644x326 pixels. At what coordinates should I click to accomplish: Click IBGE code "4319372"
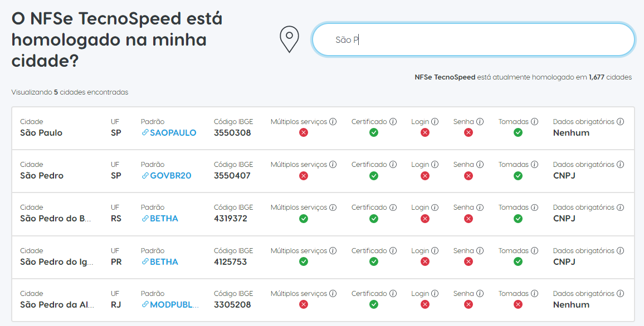tap(231, 219)
